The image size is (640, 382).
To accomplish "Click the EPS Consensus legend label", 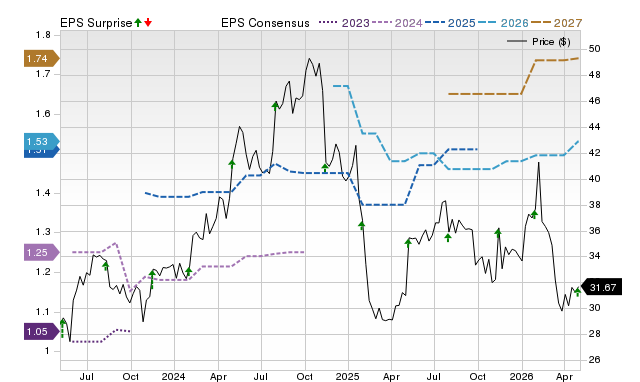I will 265,23.
